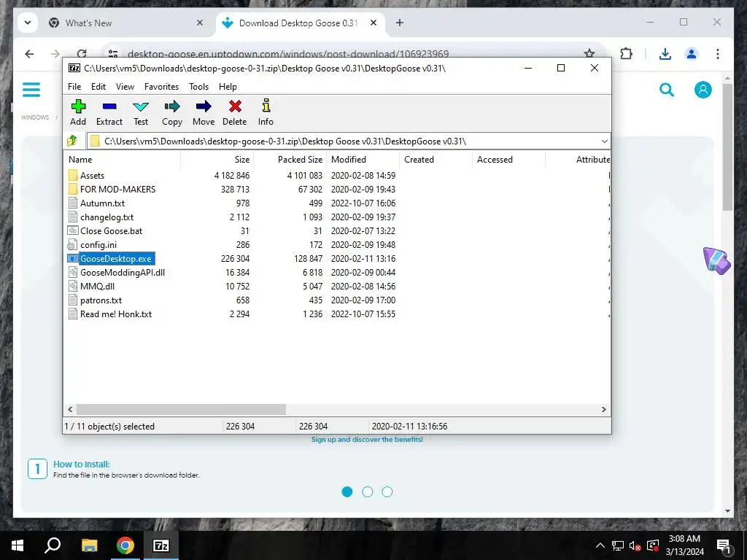
Task: Reload the page in Chrome
Action: pos(82,54)
